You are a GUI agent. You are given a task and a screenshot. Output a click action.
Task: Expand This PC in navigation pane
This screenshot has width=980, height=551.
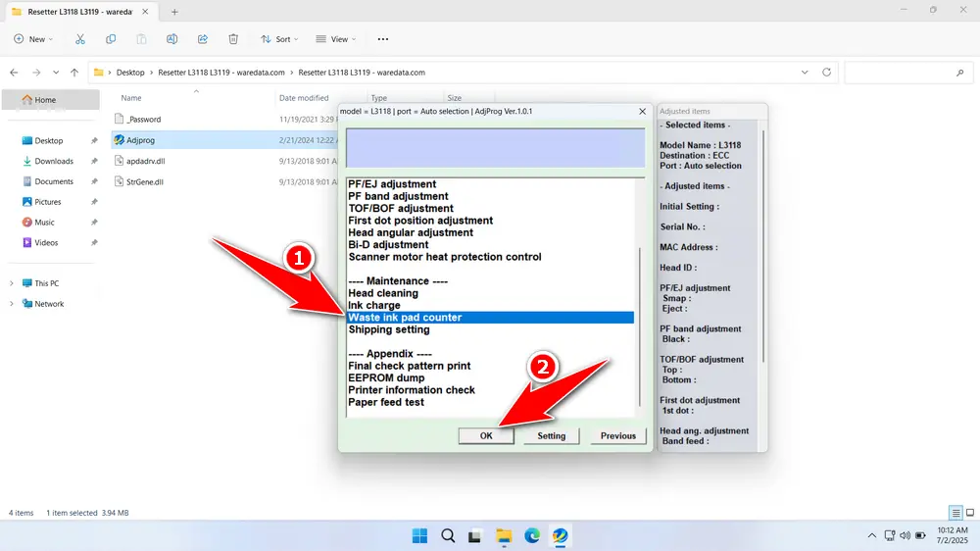pyautogui.click(x=11, y=283)
